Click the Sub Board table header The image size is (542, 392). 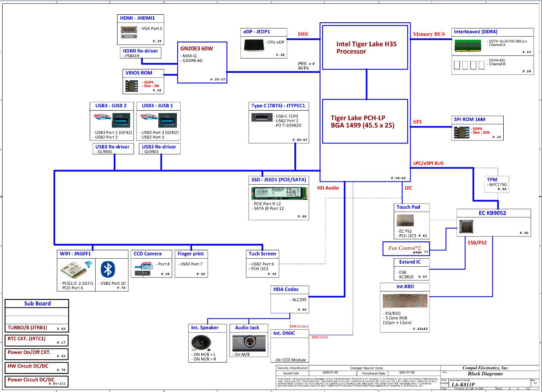37,304
